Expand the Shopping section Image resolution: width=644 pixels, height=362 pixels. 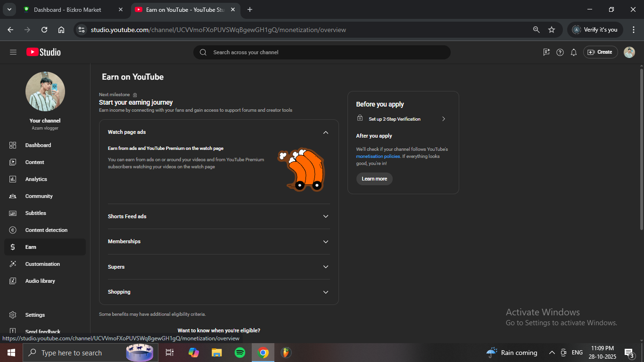[325, 292]
